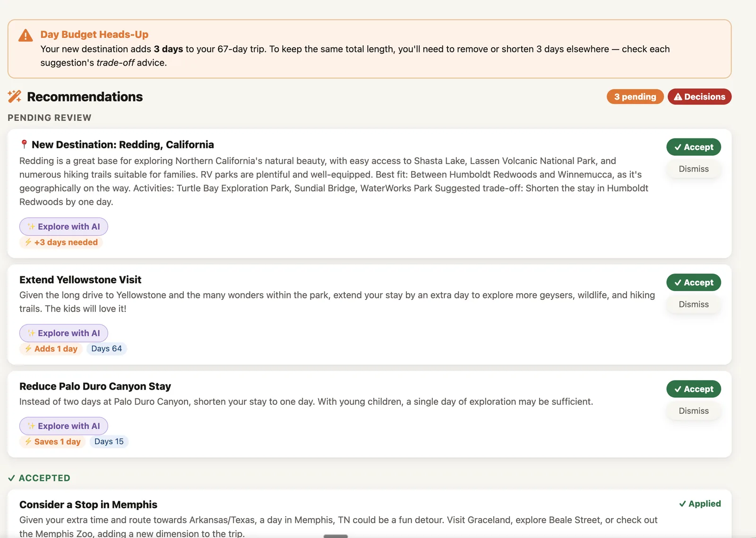
Task: Click the New Destination: Redding, California title
Action: [122, 145]
